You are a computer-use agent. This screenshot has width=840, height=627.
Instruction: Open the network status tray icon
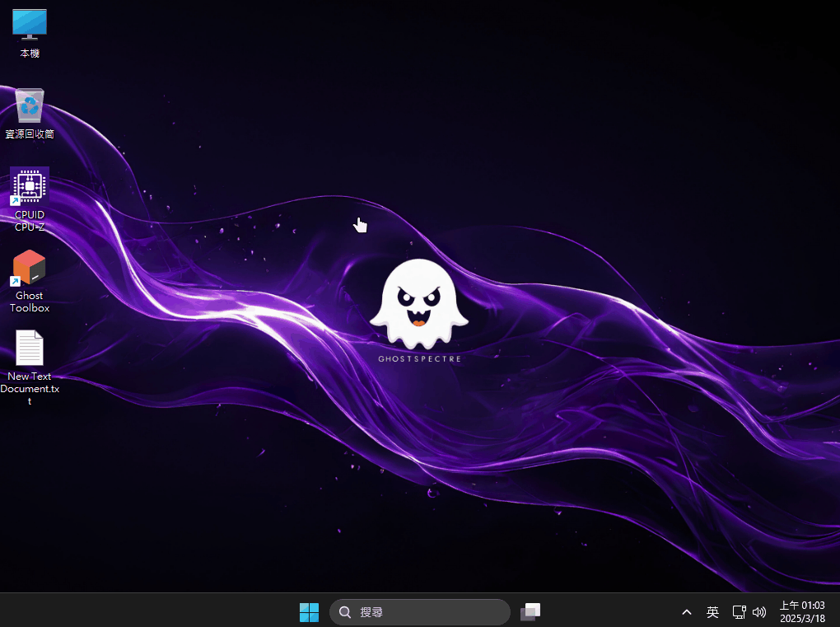740,612
